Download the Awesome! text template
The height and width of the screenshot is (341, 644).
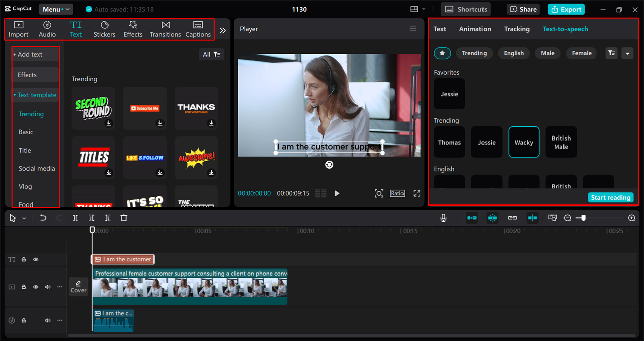[x=211, y=172]
